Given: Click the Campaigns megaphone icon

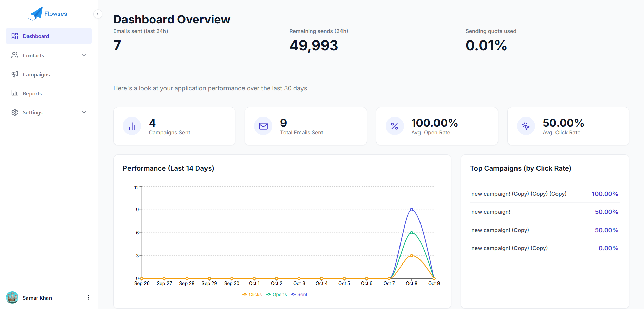Looking at the screenshot, I should (15, 74).
